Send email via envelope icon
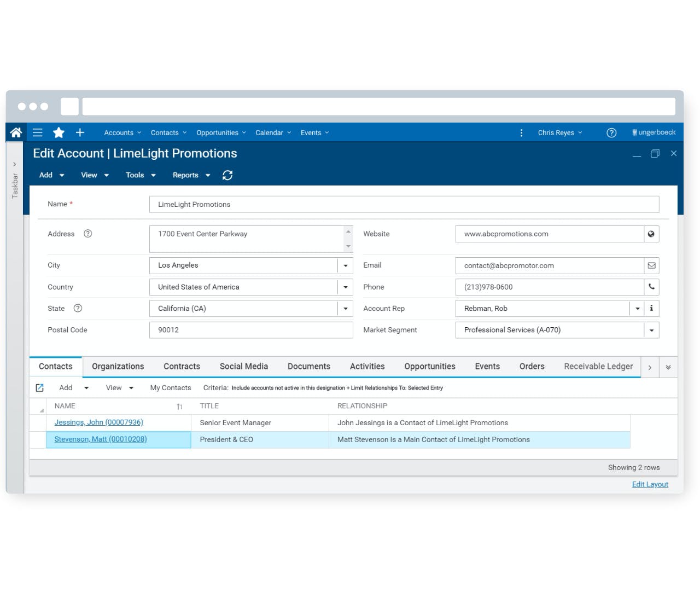 [x=651, y=265]
